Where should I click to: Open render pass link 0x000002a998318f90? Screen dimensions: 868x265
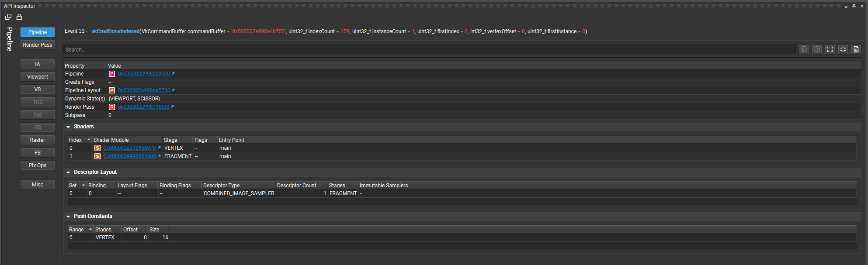[x=143, y=107]
